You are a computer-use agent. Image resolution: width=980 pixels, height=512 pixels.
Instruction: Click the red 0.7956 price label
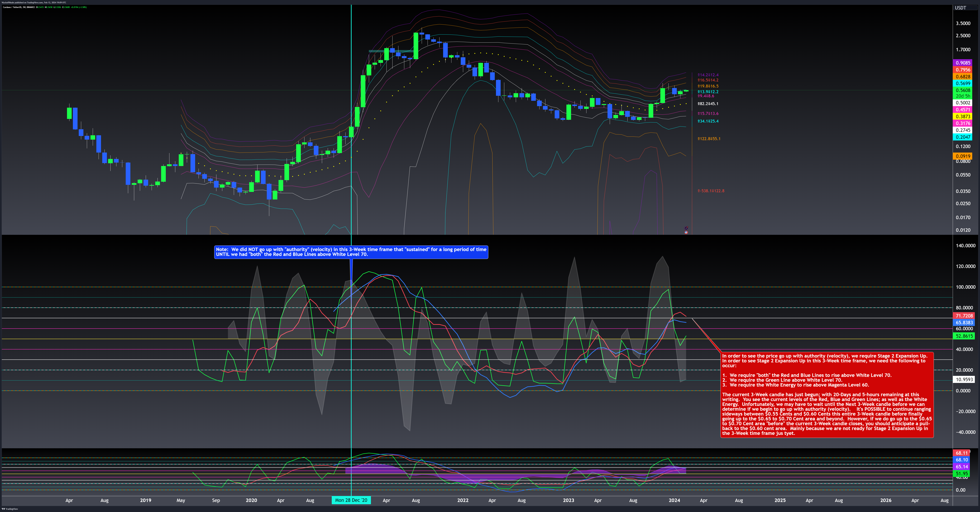point(963,70)
